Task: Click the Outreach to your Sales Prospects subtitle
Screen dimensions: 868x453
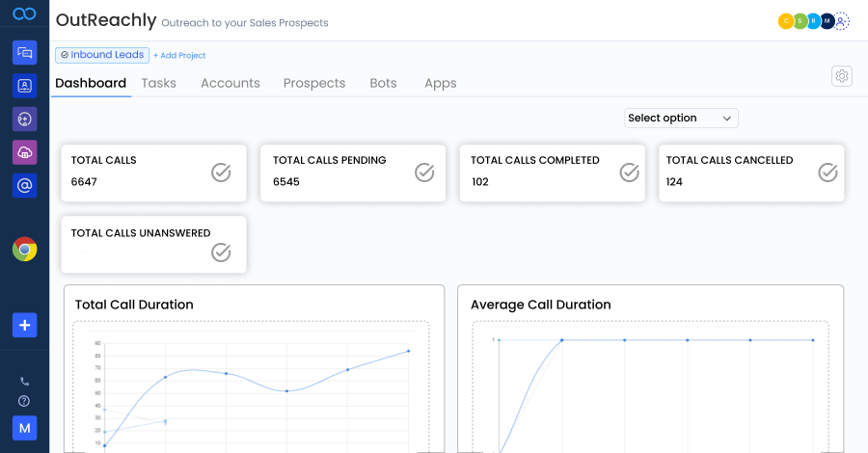Action: coord(245,23)
